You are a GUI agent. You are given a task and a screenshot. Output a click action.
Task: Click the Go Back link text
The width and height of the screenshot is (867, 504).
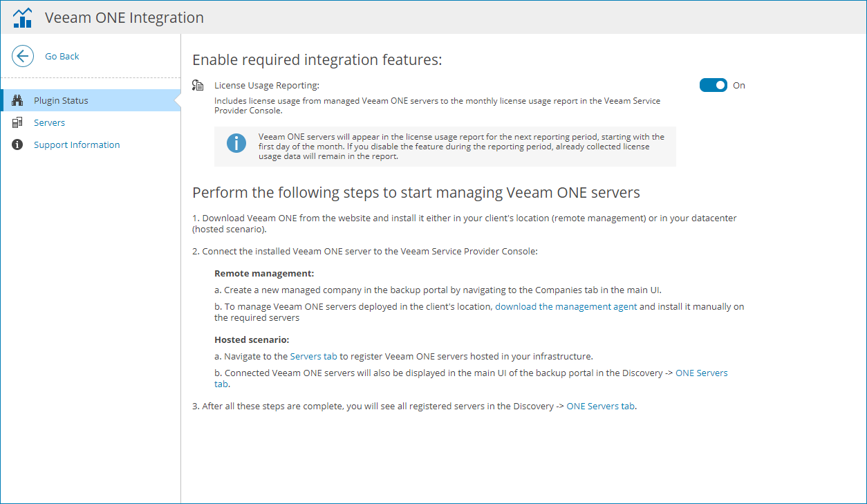pos(62,57)
